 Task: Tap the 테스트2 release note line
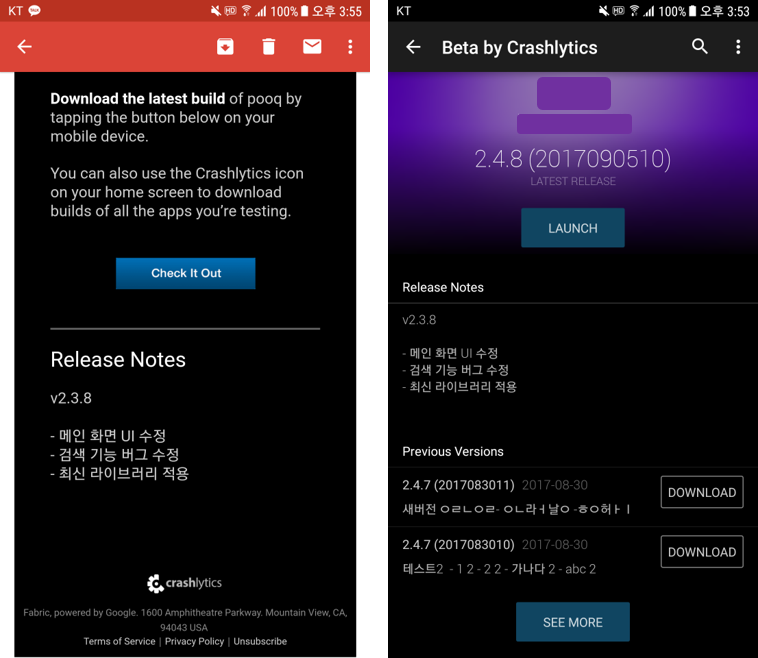pos(499,569)
